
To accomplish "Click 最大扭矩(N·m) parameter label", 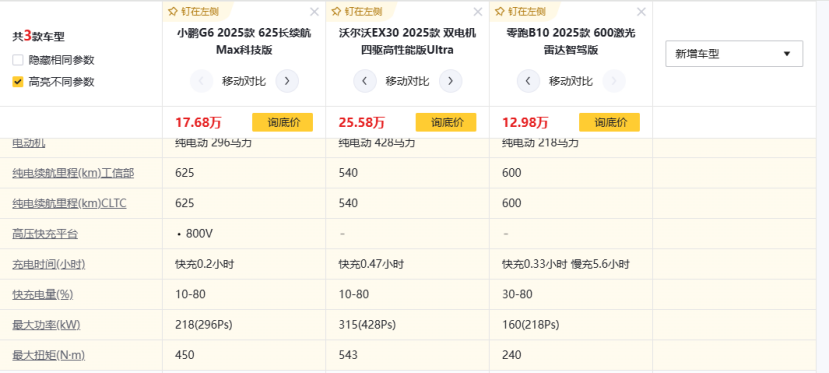I will (x=49, y=355).
